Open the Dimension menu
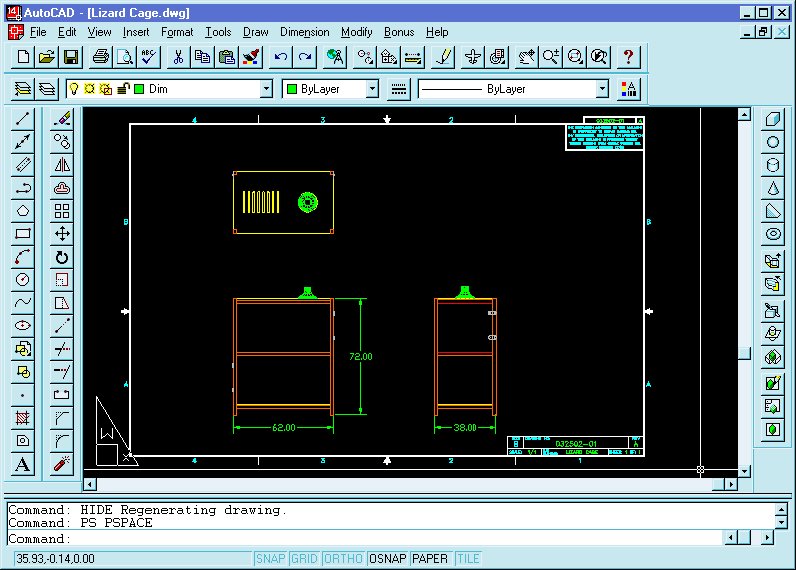The height and width of the screenshot is (570, 796). pyautogui.click(x=304, y=32)
